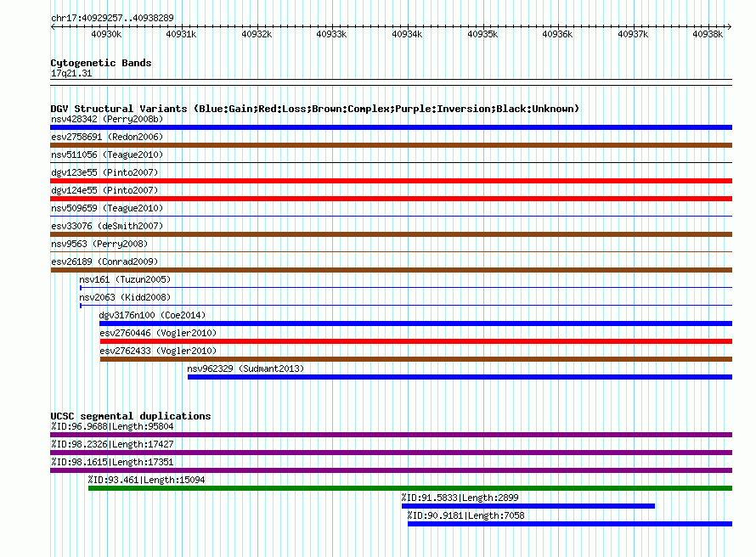The width and height of the screenshot is (756, 557).
Task: Click the green bar under %ID:93.461
Action: pyautogui.click(x=410, y=488)
